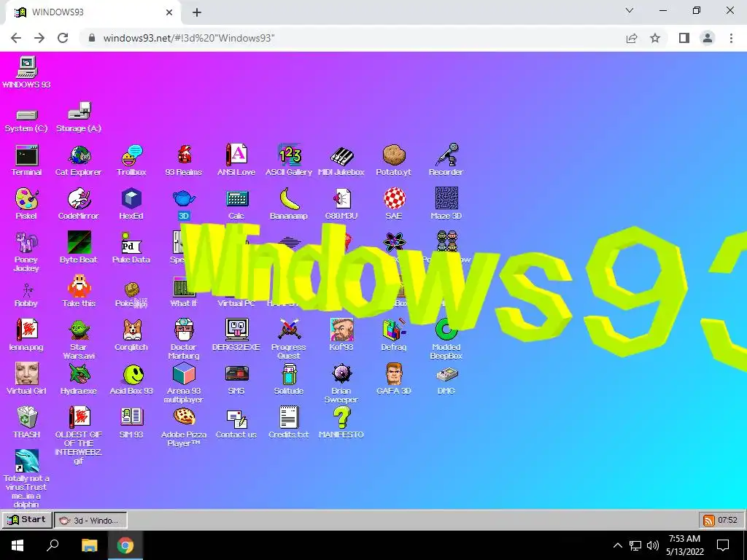This screenshot has width=747, height=560.
Task: Launch HexEd cube icon
Action: (131, 198)
